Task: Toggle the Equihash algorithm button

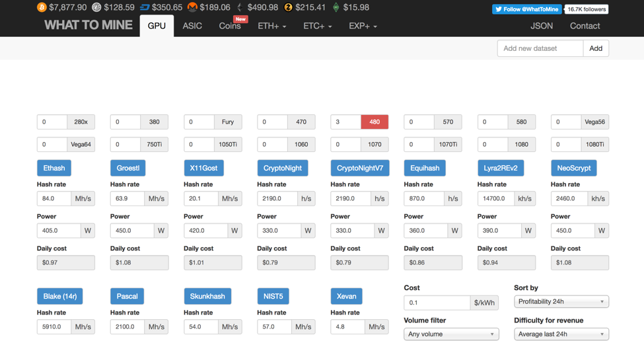Action: pyautogui.click(x=425, y=168)
